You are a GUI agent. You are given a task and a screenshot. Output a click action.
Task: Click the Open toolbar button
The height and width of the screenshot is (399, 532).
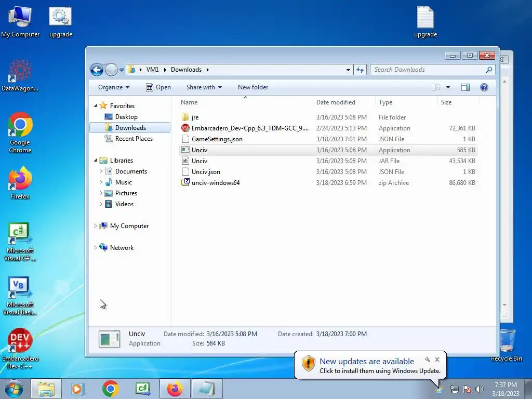click(x=158, y=87)
